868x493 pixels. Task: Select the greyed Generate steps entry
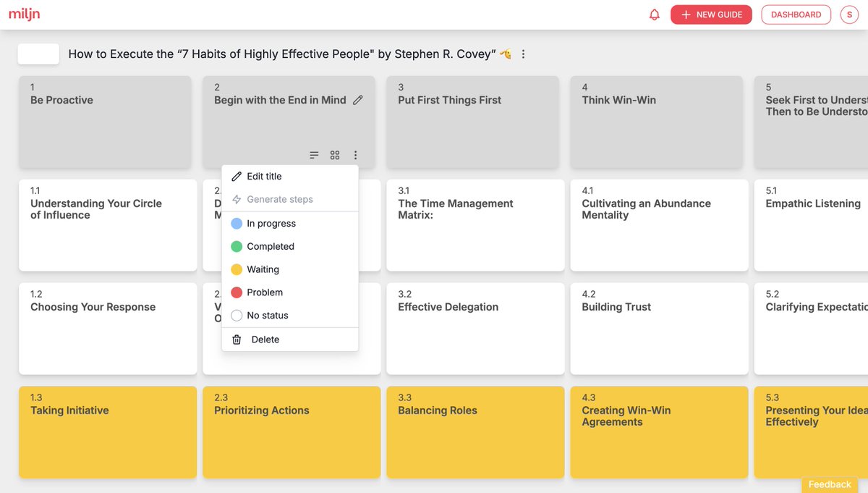(x=290, y=199)
